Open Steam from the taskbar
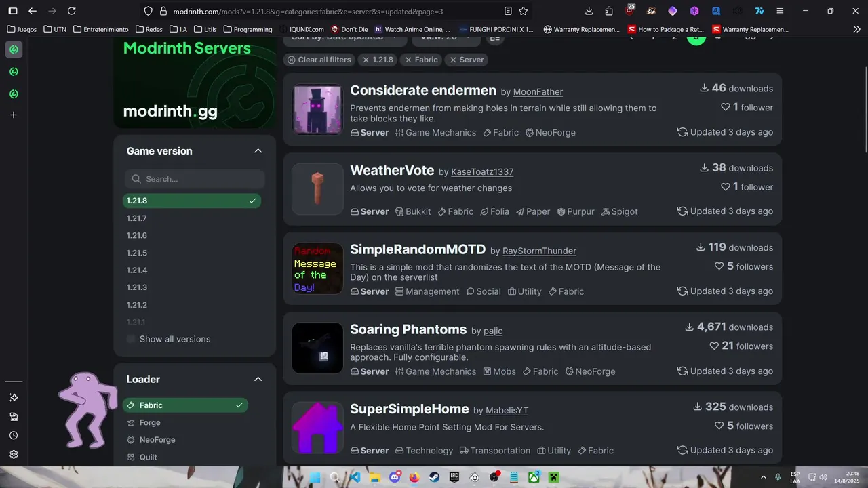Viewport: 868px width, 488px height. coord(435,477)
